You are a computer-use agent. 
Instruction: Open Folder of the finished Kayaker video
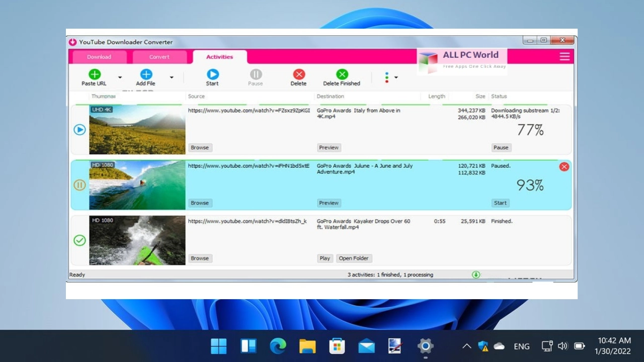[354, 258]
